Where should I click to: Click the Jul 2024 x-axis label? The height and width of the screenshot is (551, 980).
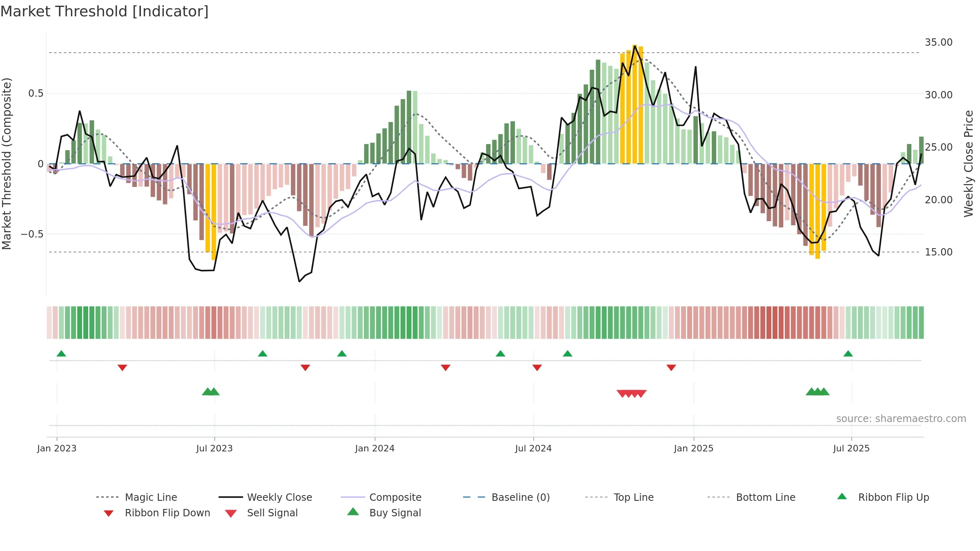point(533,449)
